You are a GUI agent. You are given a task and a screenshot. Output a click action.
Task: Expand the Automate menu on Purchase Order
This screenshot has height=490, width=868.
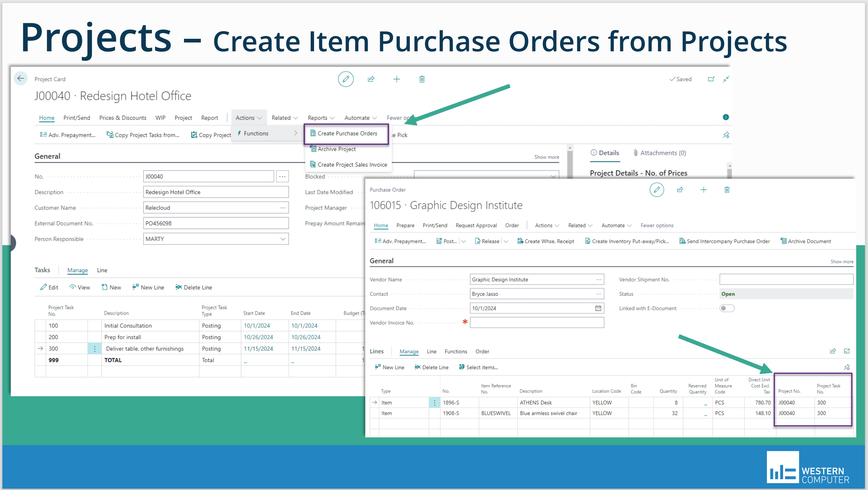[616, 225]
